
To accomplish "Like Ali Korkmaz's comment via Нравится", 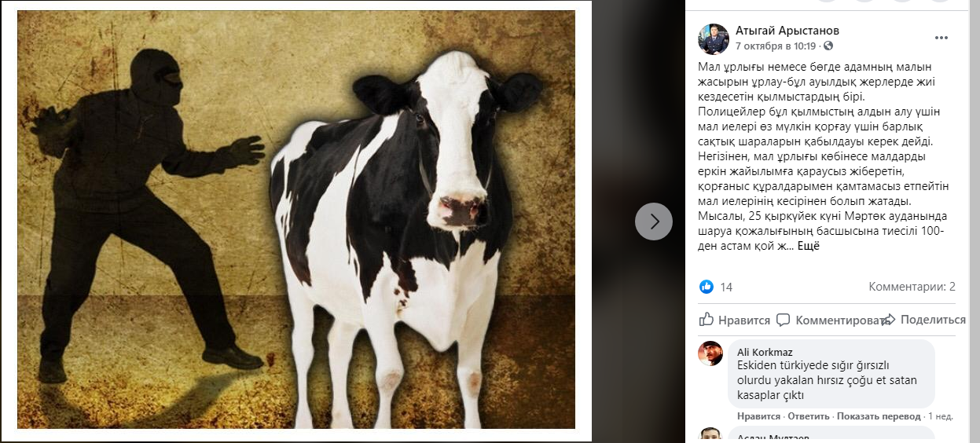I will (x=758, y=416).
